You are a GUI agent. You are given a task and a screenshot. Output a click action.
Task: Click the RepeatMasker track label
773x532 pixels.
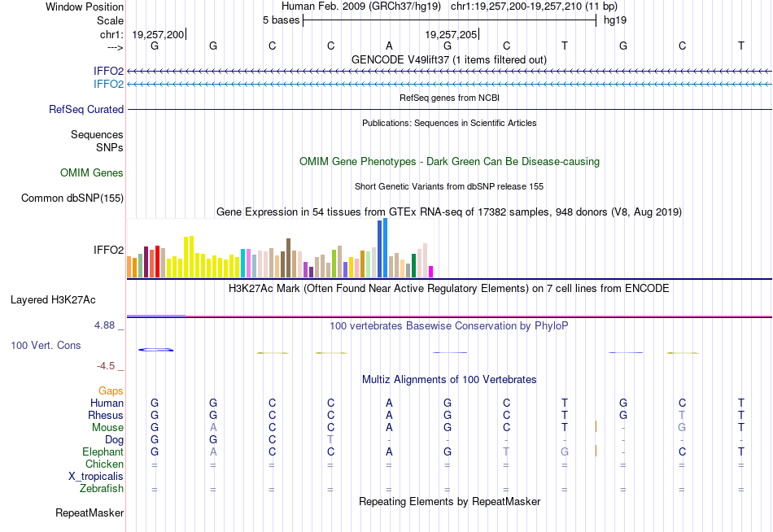[90, 513]
